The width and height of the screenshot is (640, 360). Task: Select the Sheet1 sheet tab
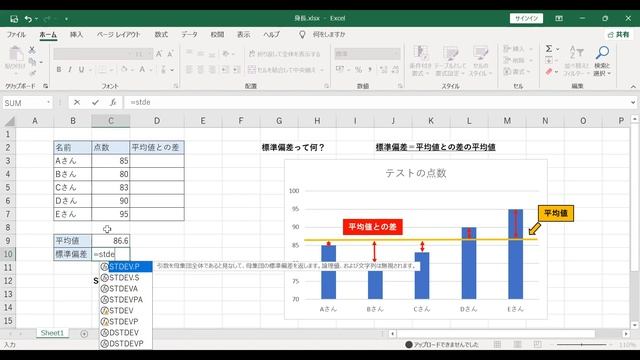tap(52, 333)
